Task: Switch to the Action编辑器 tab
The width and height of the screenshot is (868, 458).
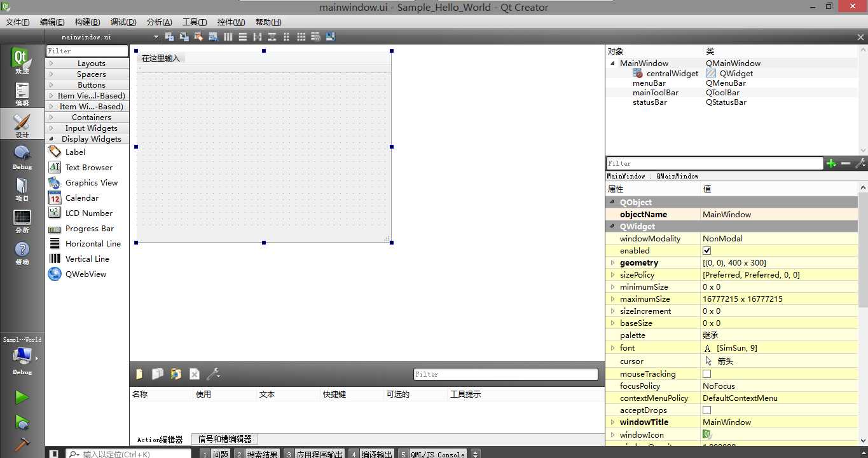Action: click(160, 439)
